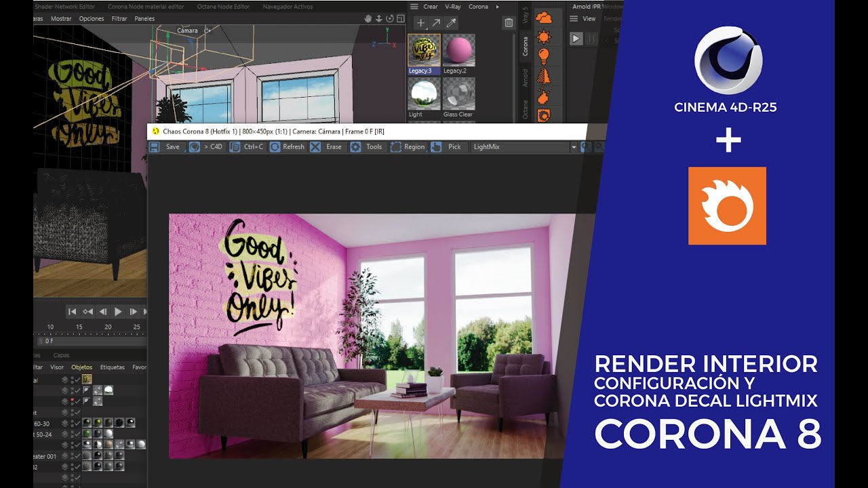The image size is (868, 488).
Task: Open the material manager hamburger menu
Action: (x=414, y=7)
